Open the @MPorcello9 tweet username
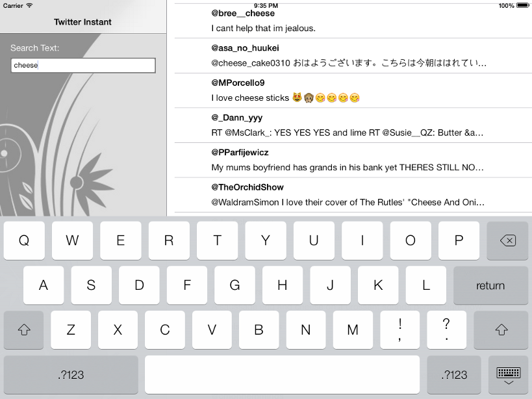The width and height of the screenshot is (532, 399). tap(238, 83)
